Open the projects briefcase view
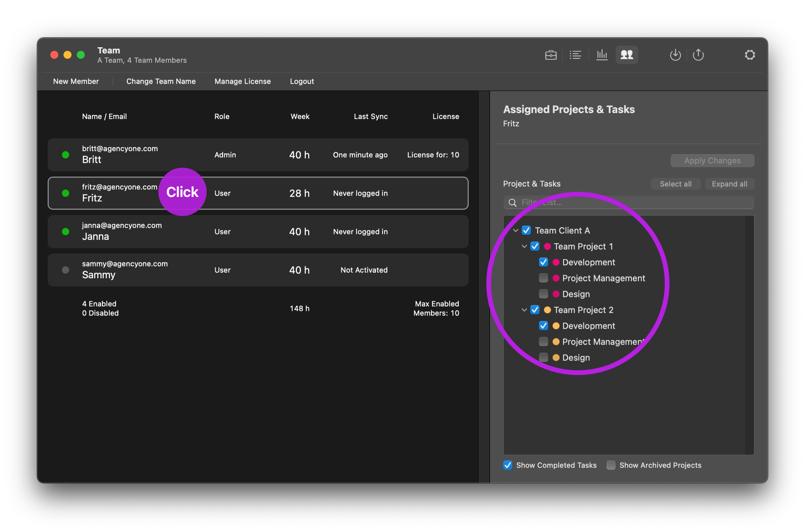The image size is (805, 532). click(x=550, y=55)
